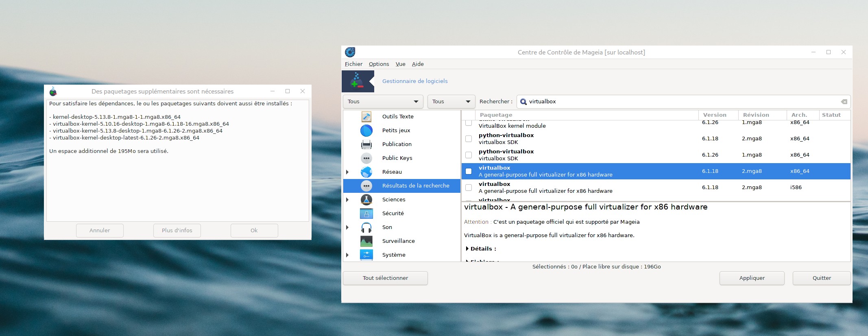Check the virtualbox i586 package box

pyautogui.click(x=469, y=188)
